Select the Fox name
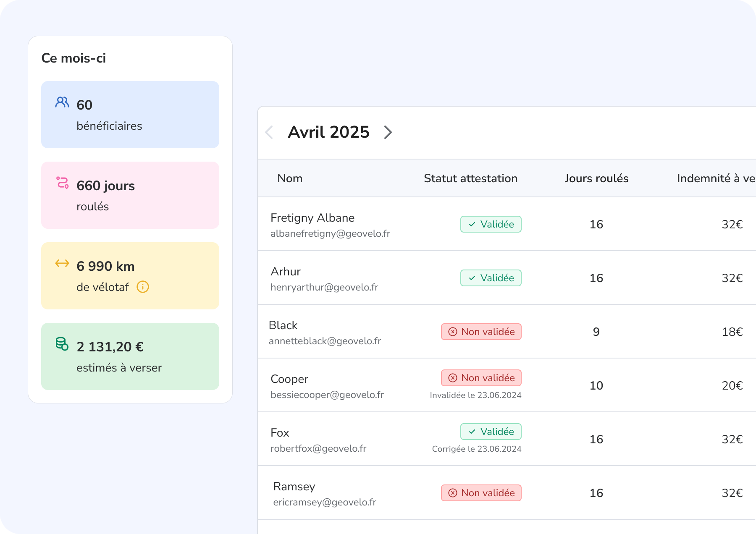The height and width of the screenshot is (534, 756). (x=280, y=433)
